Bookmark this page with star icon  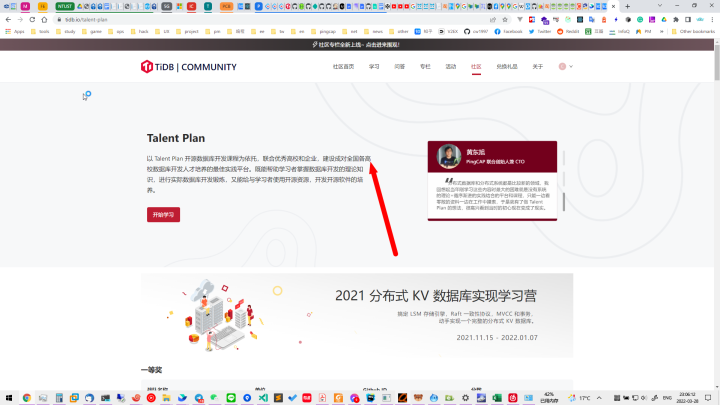point(505,20)
